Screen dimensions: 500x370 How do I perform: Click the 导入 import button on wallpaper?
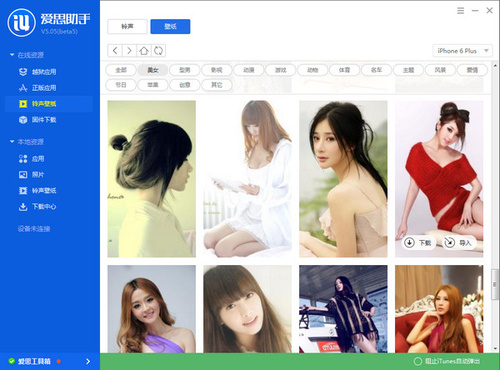tap(460, 243)
